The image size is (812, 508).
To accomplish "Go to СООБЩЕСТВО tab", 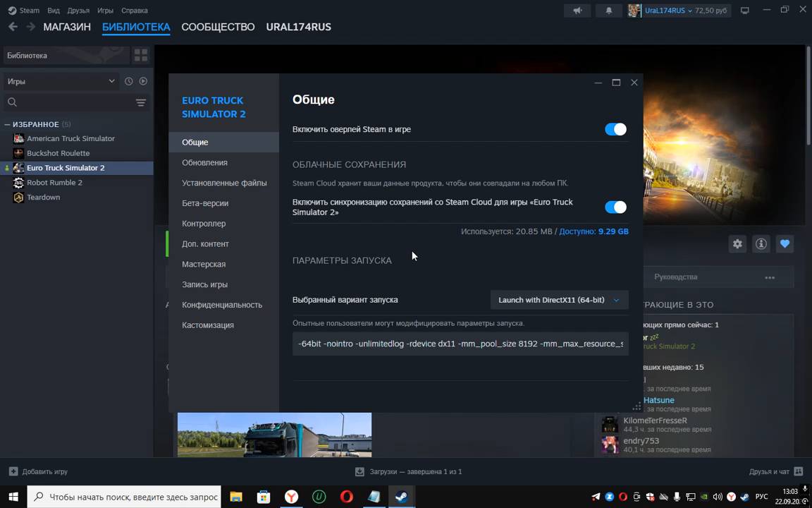I will 218,27.
